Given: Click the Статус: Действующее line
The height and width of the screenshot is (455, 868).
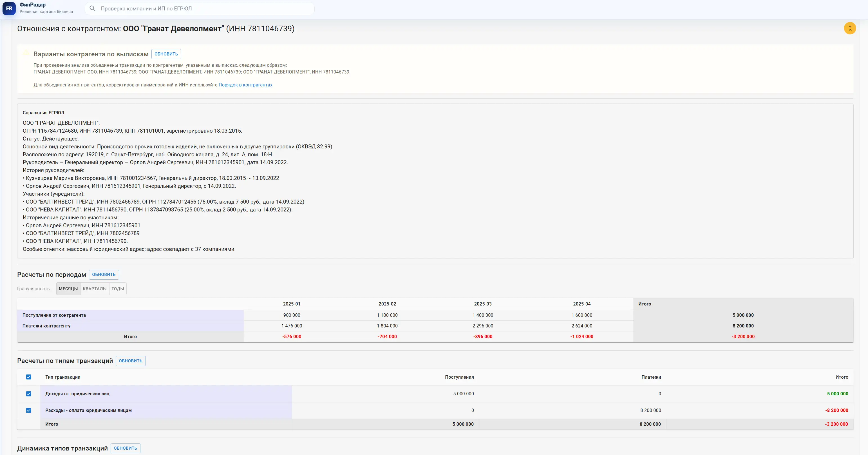Looking at the screenshot, I should (51, 139).
